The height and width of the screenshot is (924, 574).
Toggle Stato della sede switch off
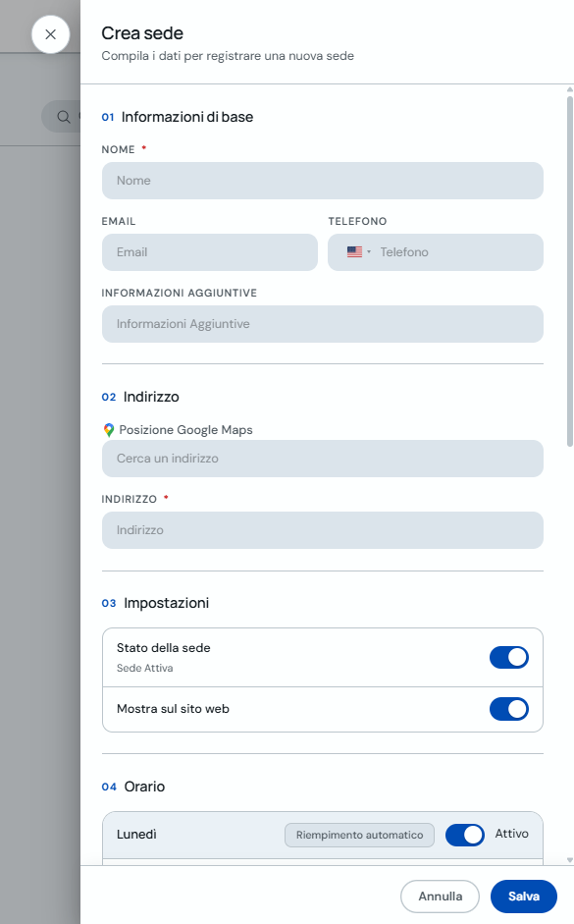pos(509,657)
